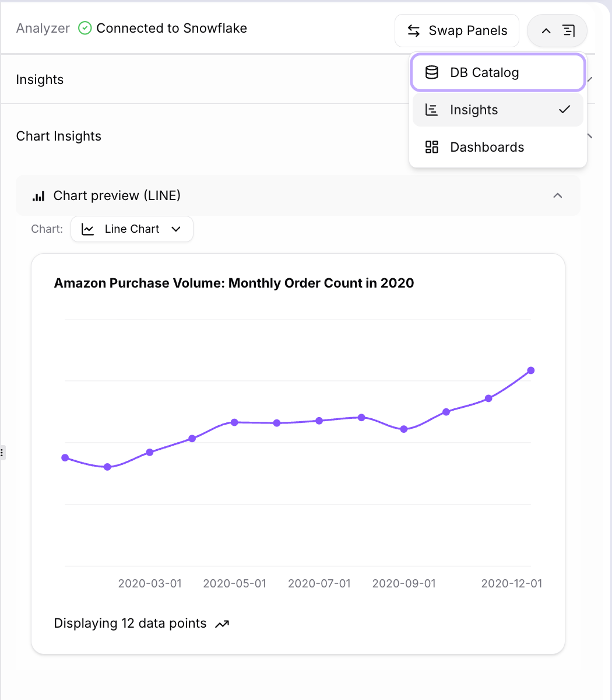Toggle the panel selector menu button
This screenshot has width=612, height=700.
(x=557, y=31)
